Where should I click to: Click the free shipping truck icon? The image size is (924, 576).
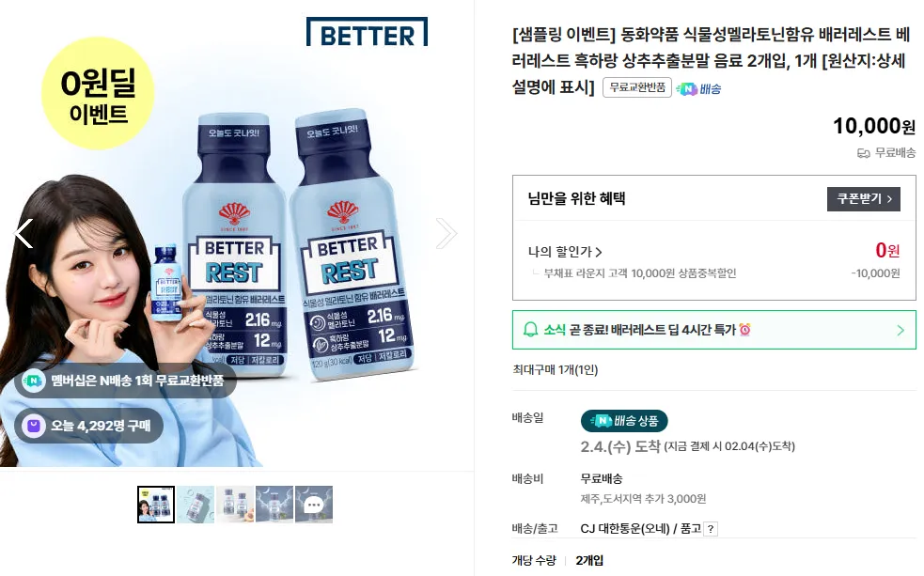click(x=863, y=153)
